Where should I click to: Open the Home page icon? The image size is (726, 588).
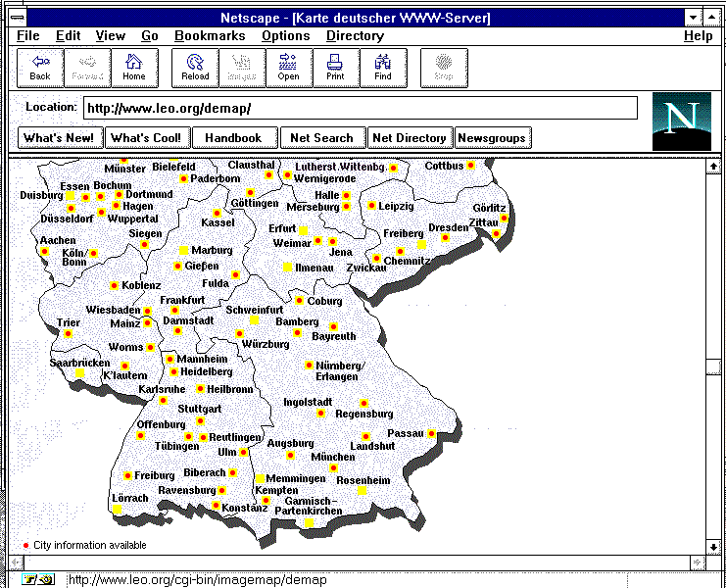134,68
